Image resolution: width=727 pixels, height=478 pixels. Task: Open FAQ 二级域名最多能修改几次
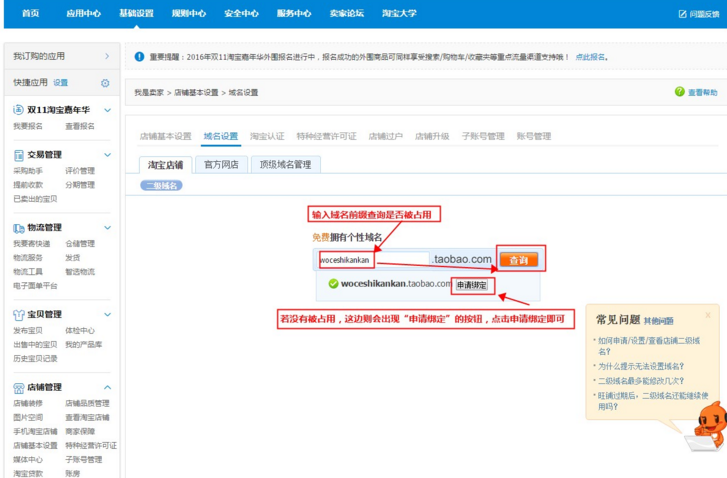tap(641, 381)
